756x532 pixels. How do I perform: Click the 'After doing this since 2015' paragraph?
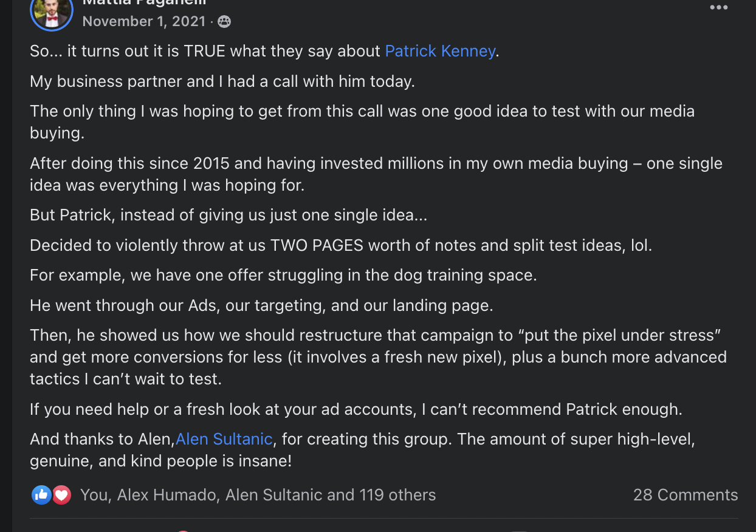click(x=376, y=164)
